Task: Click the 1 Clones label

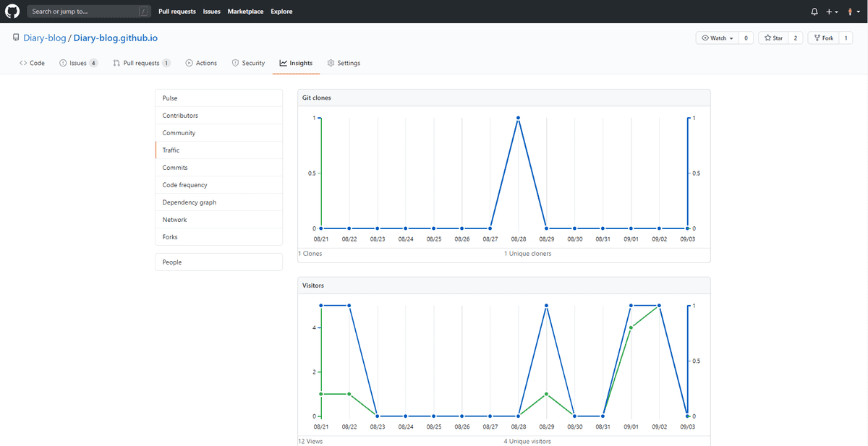Action: click(310, 254)
